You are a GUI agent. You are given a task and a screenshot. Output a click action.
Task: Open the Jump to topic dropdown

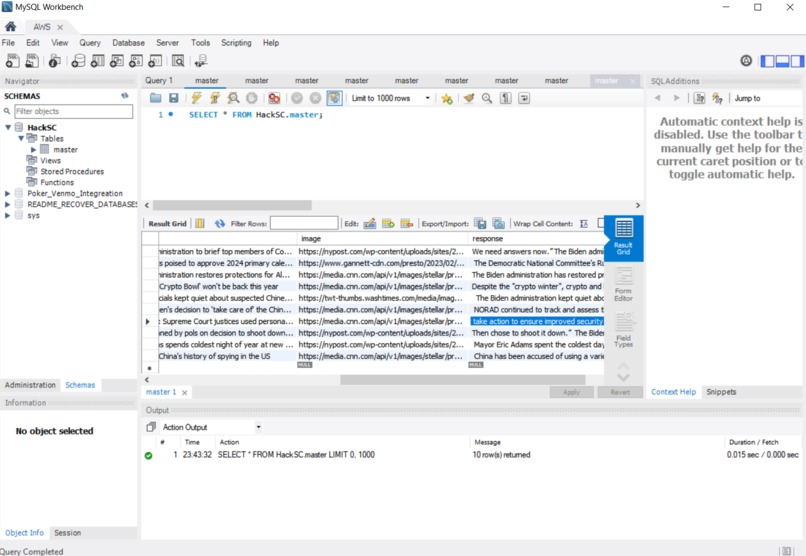coord(766,98)
